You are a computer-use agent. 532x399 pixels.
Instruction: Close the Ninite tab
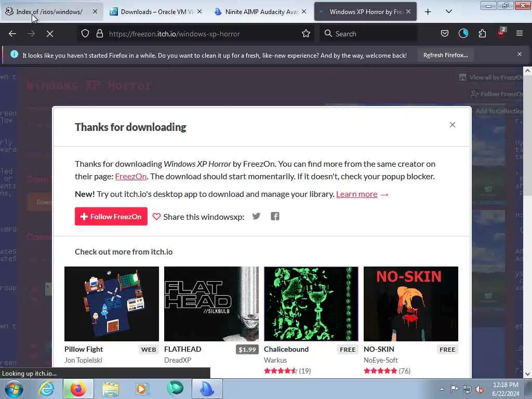coord(304,11)
